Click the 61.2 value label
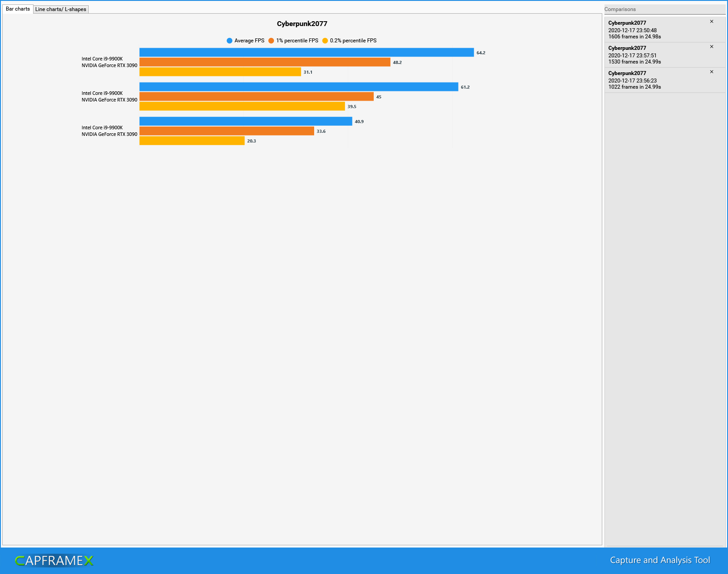Viewport: 728px width, 574px height. (465, 87)
